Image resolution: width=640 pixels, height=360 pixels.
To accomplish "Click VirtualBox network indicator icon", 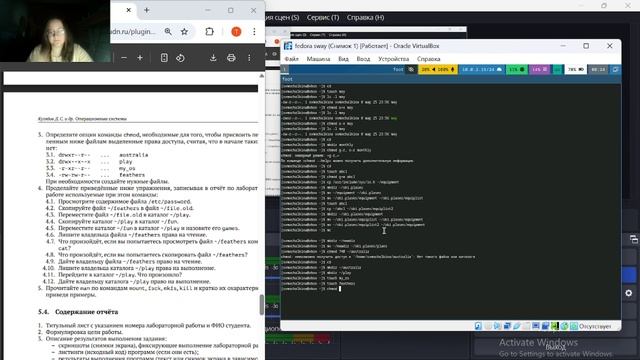I will (507, 326).
